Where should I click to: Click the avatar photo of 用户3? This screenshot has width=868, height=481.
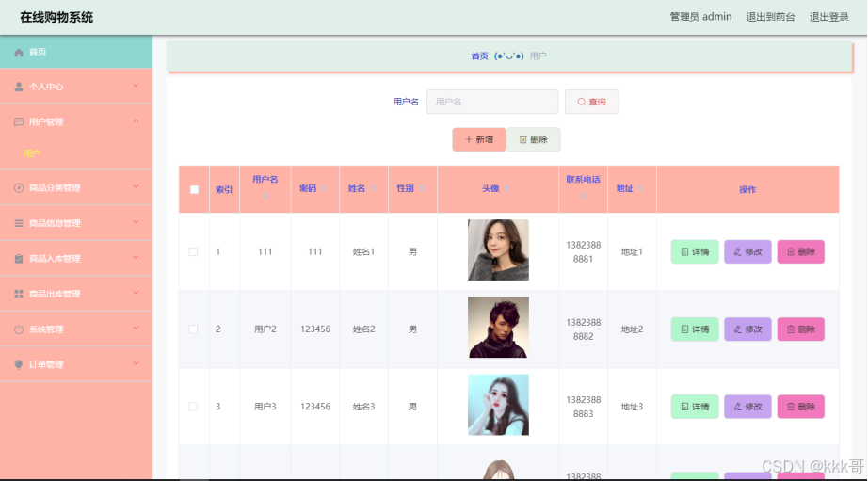coord(498,405)
